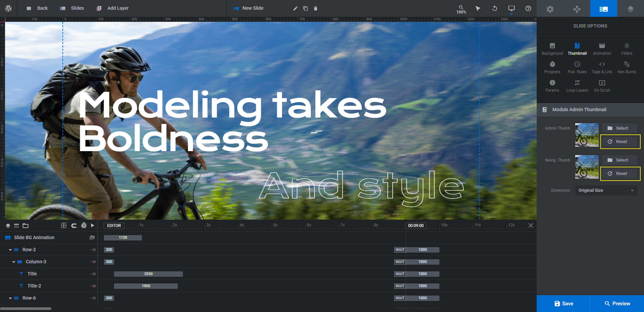This screenshot has height=312, width=644.
Task: Click the Admin Thumb preview image
Action: [587, 135]
